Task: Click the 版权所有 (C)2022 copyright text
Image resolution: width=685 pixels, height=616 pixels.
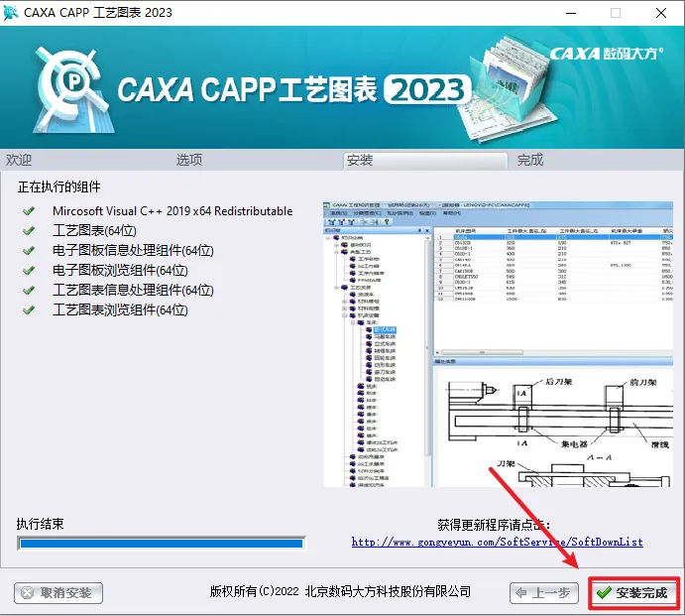Action: coord(340,591)
